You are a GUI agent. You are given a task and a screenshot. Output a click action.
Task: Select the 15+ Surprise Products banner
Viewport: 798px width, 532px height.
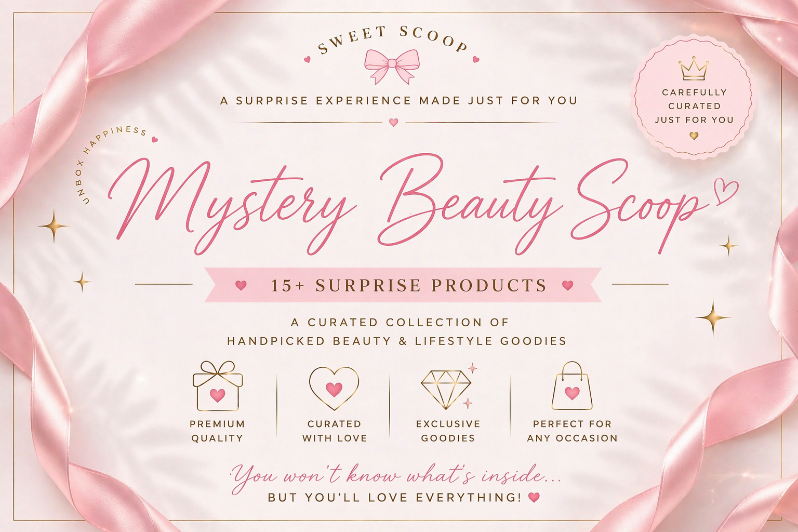click(x=403, y=285)
